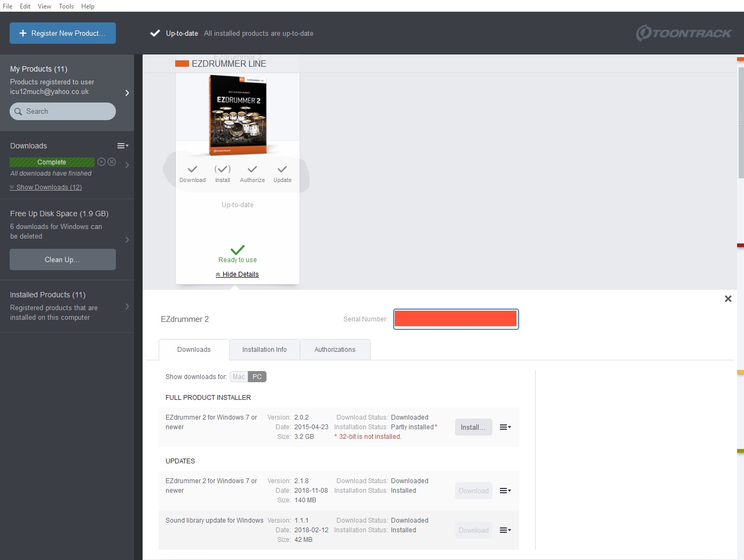744x560 pixels.
Task: Collapse details with Hide Details link
Action: tap(237, 274)
